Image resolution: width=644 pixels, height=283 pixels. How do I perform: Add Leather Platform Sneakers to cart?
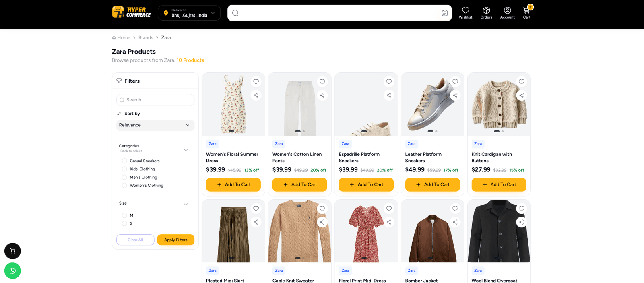(x=433, y=185)
